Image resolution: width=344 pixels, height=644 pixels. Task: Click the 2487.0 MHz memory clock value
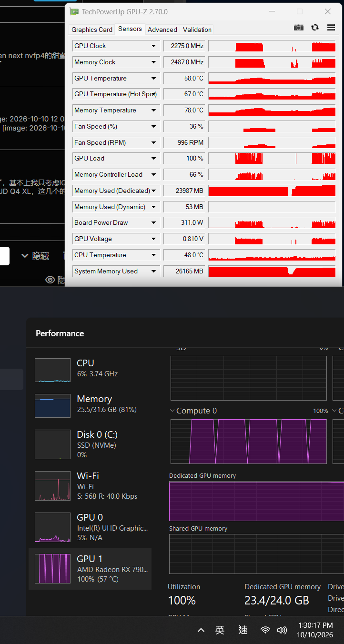[184, 62]
